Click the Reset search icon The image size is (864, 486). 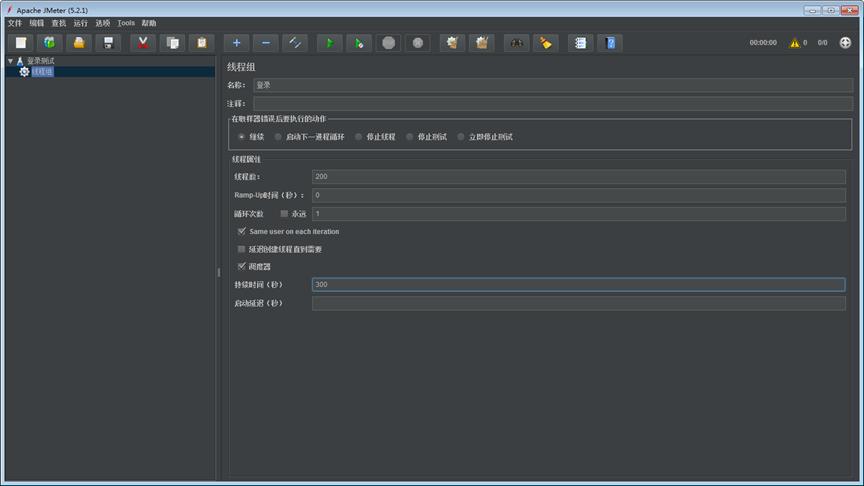pos(546,43)
